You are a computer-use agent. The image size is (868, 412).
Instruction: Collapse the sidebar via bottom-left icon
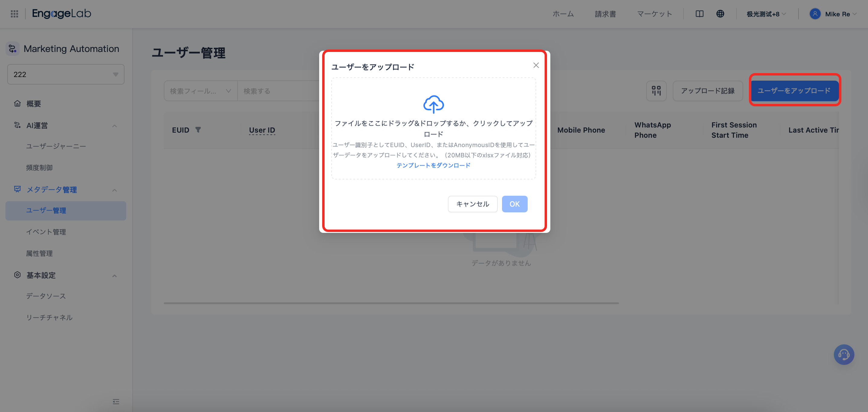tap(116, 401)
